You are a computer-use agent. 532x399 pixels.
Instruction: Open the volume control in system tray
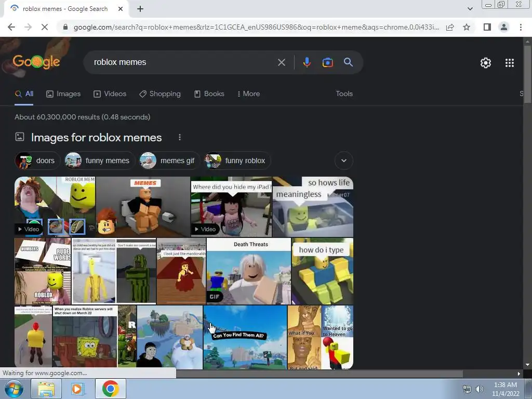[x=479, y=389]
